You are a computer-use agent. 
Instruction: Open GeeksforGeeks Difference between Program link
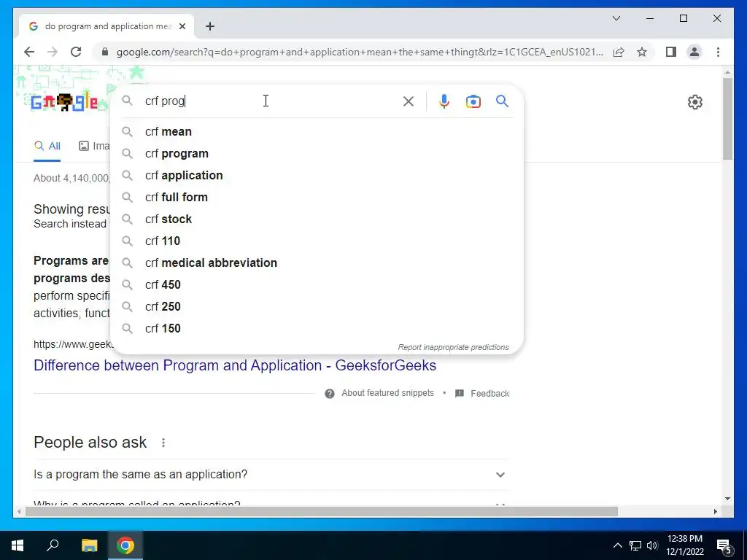point(235,365)
